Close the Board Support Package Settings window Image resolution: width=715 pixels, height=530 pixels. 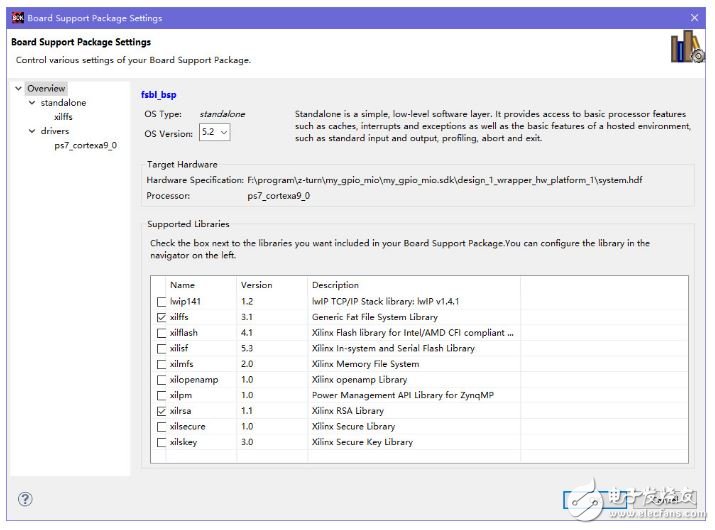(x=694, y=18)
